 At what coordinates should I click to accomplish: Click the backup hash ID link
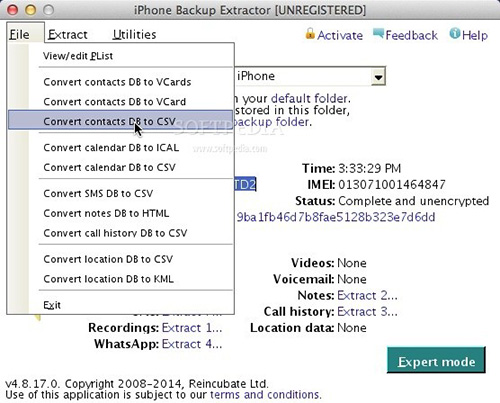click(x=336, y=217)
